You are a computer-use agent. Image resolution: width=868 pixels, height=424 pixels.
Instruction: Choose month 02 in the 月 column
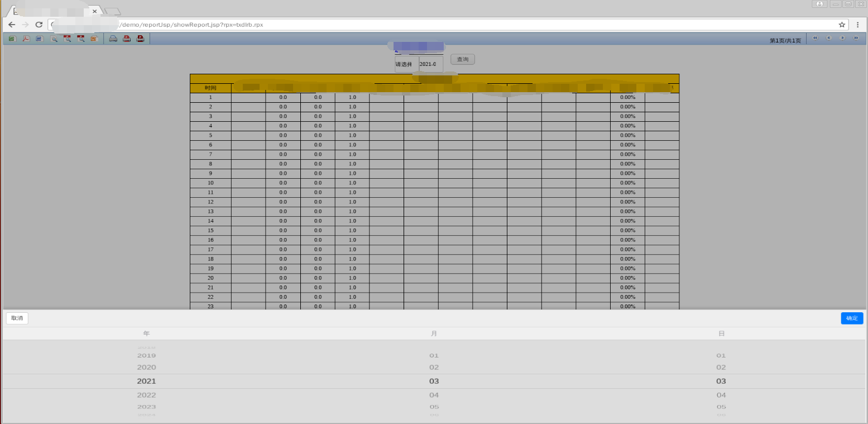434,368
